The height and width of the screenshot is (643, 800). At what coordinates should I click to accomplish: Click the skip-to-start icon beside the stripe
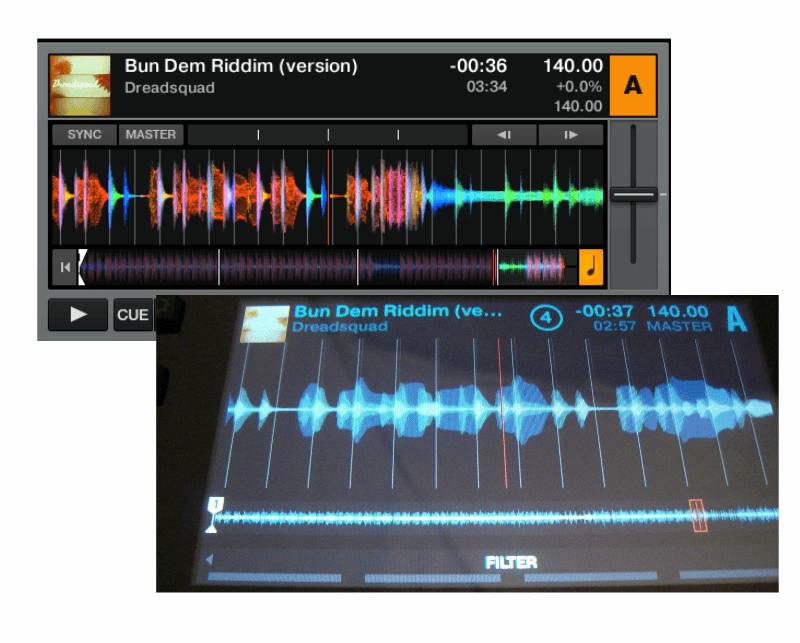[64, 267]
